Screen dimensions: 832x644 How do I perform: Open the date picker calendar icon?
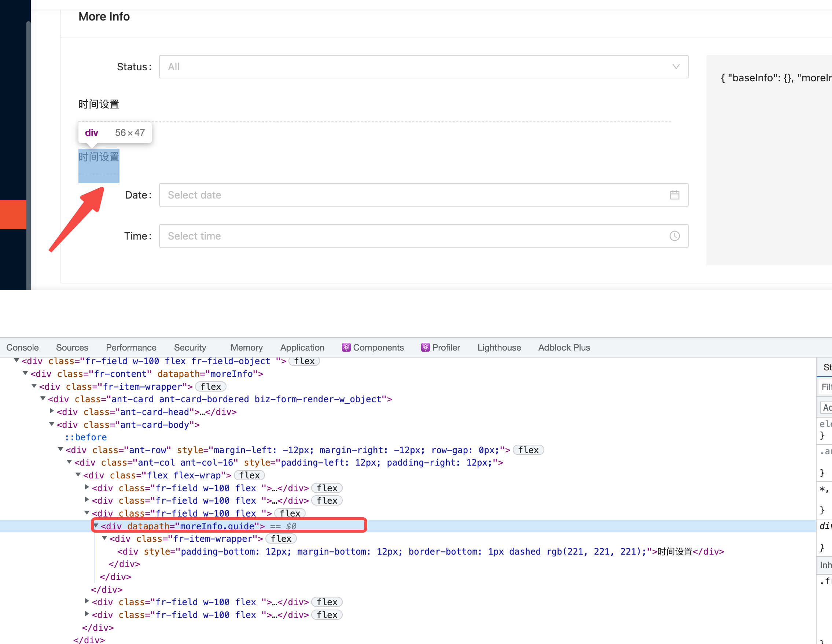click(x=675, y=195)
